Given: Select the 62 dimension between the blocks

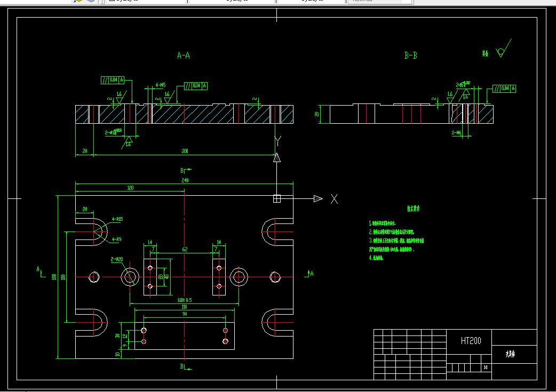Looking at the screenshot, I should 185,249.
